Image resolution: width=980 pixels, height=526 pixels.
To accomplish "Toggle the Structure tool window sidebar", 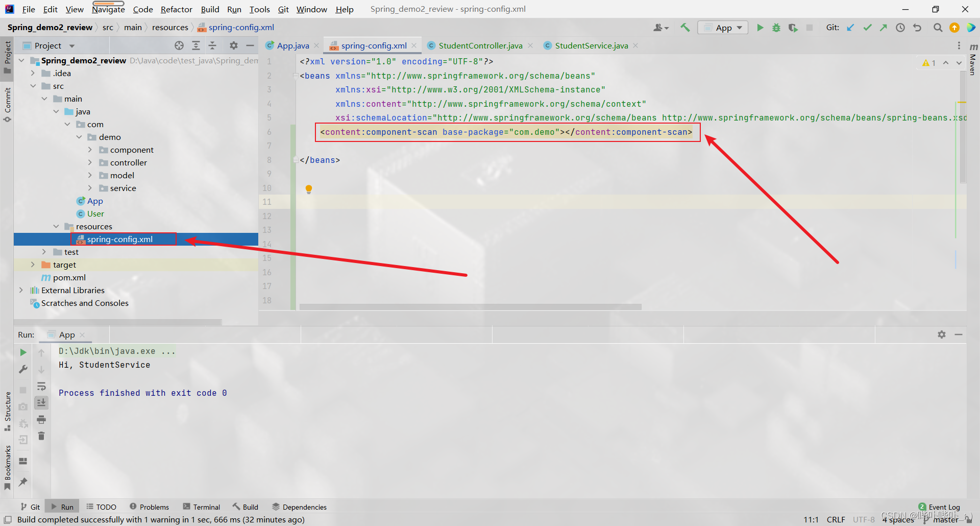I will [7, 411].
